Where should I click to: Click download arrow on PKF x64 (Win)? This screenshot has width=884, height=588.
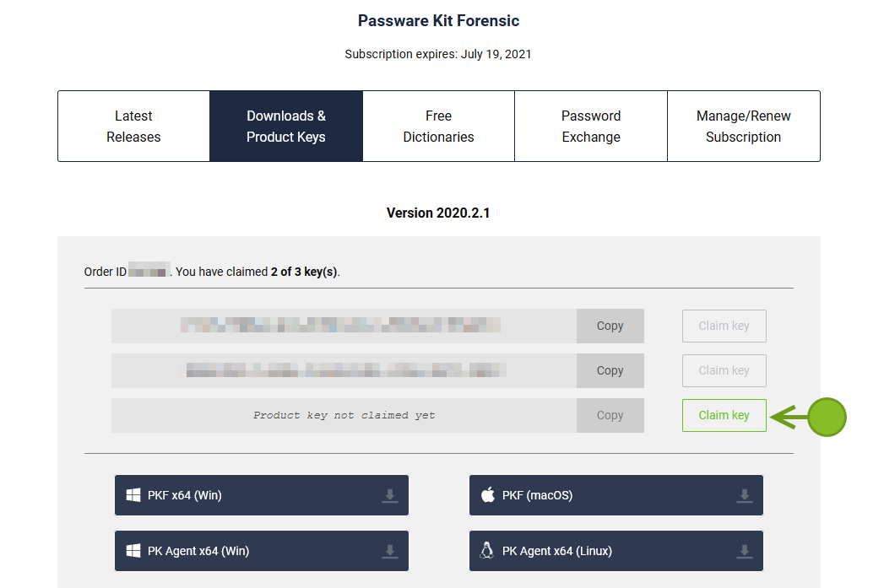[x=389, y=496]
